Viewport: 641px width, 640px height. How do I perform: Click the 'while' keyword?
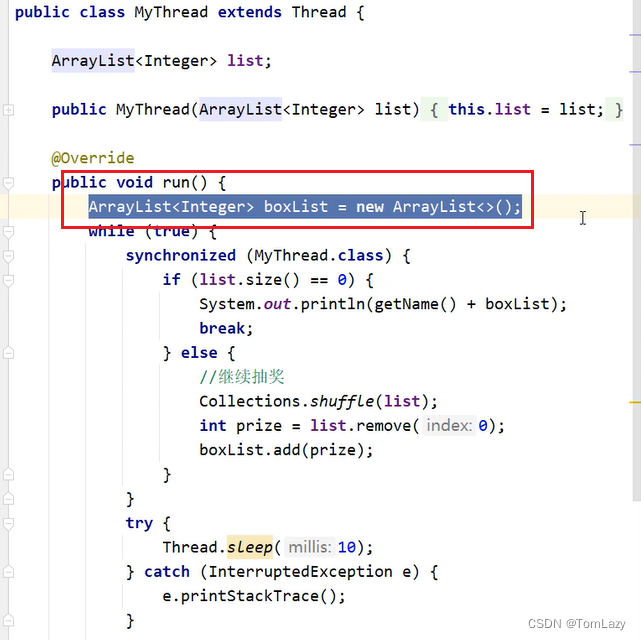point(111,231)
